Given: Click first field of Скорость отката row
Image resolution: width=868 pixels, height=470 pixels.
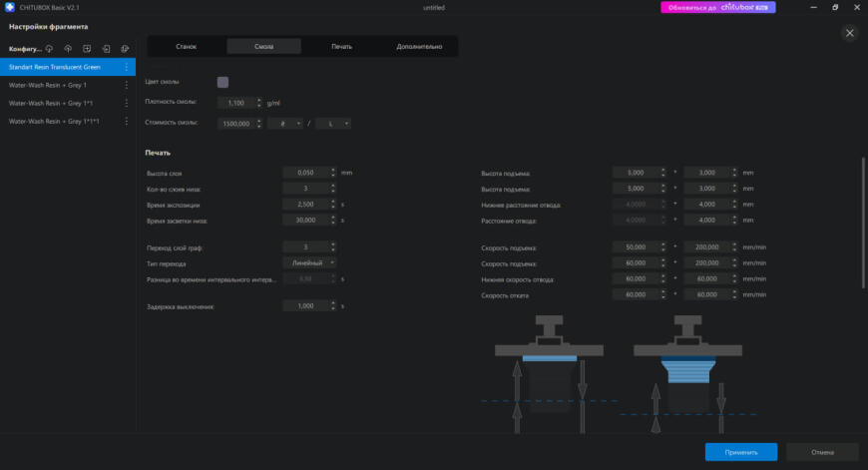Looking at the screenshot, I should point(637,294).
